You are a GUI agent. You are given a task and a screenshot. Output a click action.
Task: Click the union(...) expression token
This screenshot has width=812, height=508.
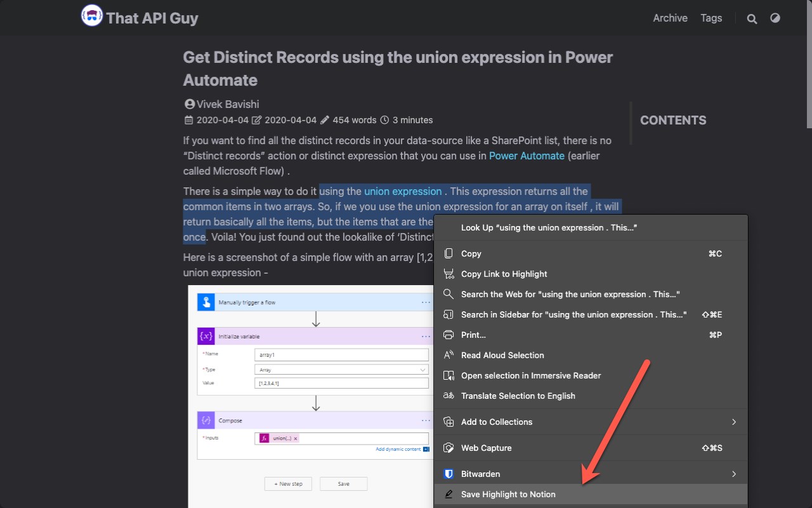tap(280, 438)
